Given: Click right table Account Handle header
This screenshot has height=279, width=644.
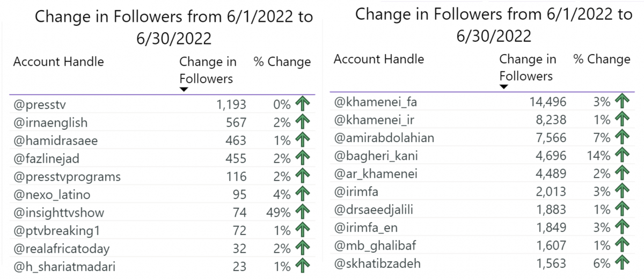Looking at the screenshot, I should pyautogui.click(x=379, y=59).
